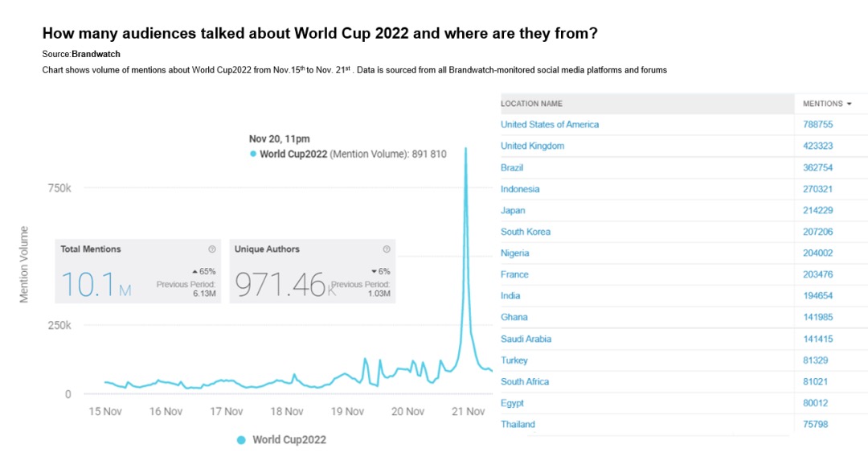Open the Indonesia location link

click(520, 189)
